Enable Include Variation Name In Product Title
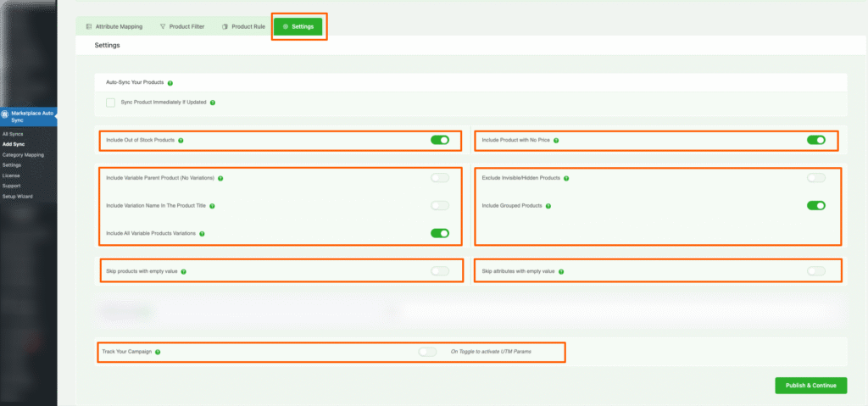Viewport: 868px width, 406px height. click(x=440, y=205)
